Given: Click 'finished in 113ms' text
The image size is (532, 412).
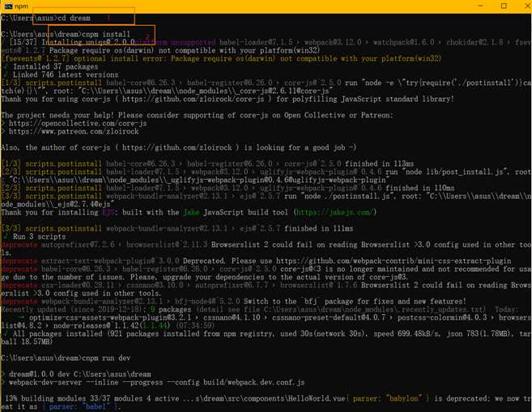Looking at the screenshot, I should click(379, 164).
